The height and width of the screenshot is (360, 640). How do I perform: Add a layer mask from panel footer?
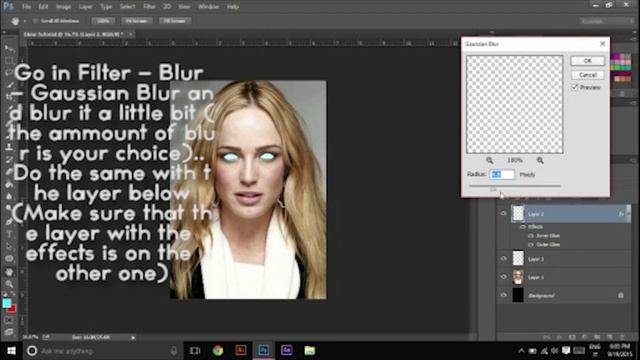point(572,337)
